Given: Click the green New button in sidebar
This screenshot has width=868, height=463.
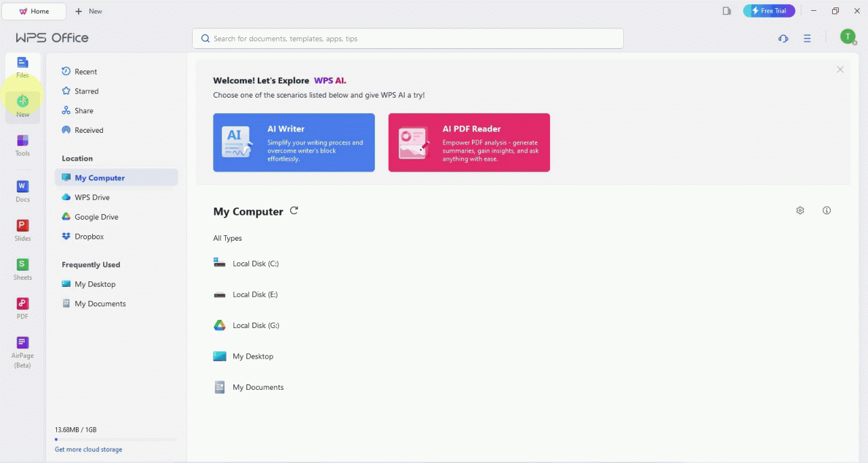Looking at the screenshot, I should point(22,106).
